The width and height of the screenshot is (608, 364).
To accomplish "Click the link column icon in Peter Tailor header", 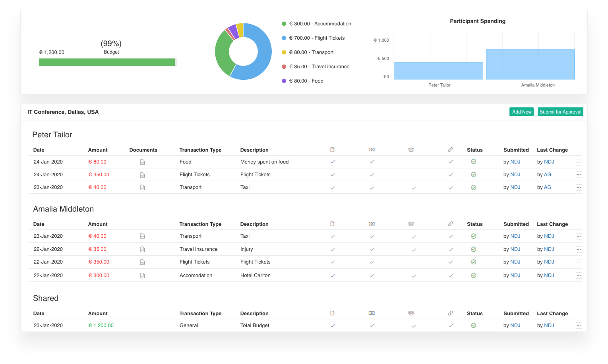I will coord(450,150).
